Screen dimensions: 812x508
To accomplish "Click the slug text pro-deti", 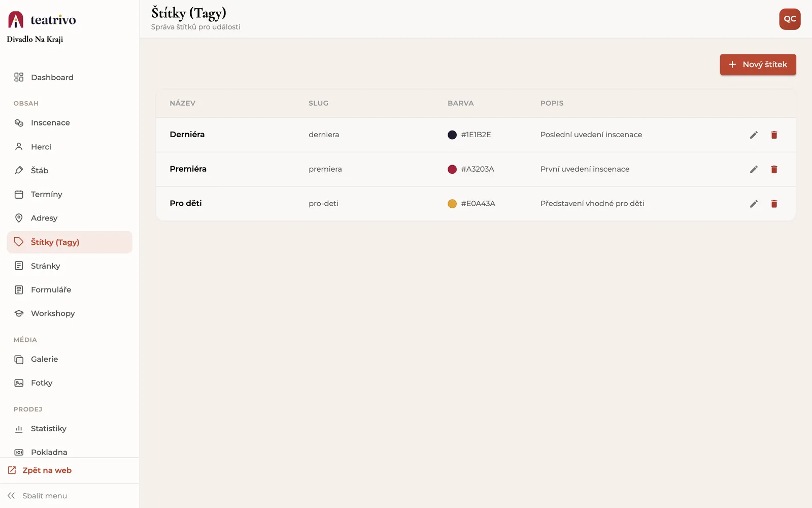I will [x=323, y=204].
